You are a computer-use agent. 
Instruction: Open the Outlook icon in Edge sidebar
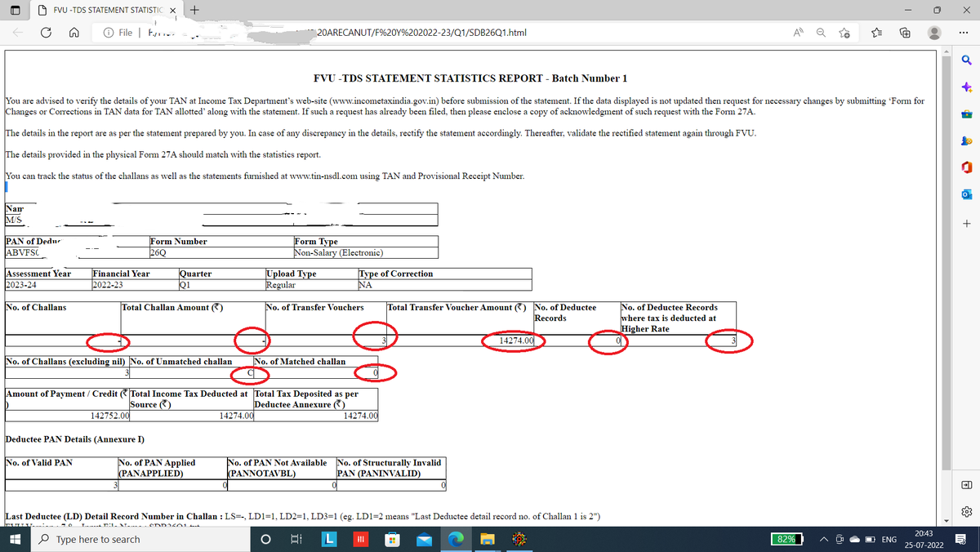coord(966,195)
